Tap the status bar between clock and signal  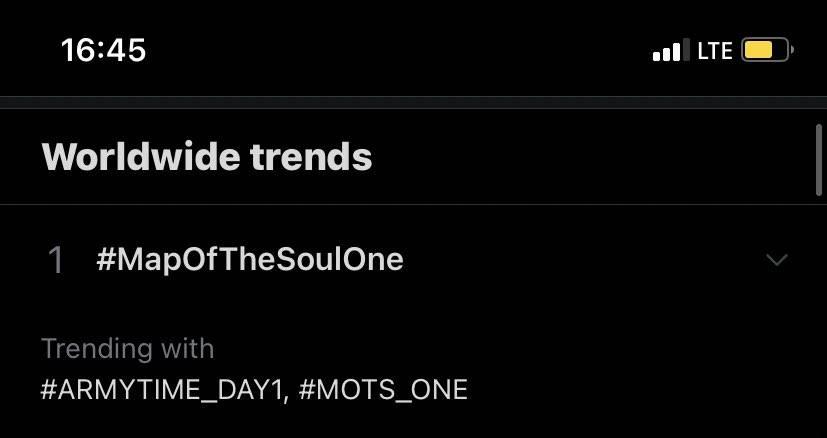tap(400, 50)
